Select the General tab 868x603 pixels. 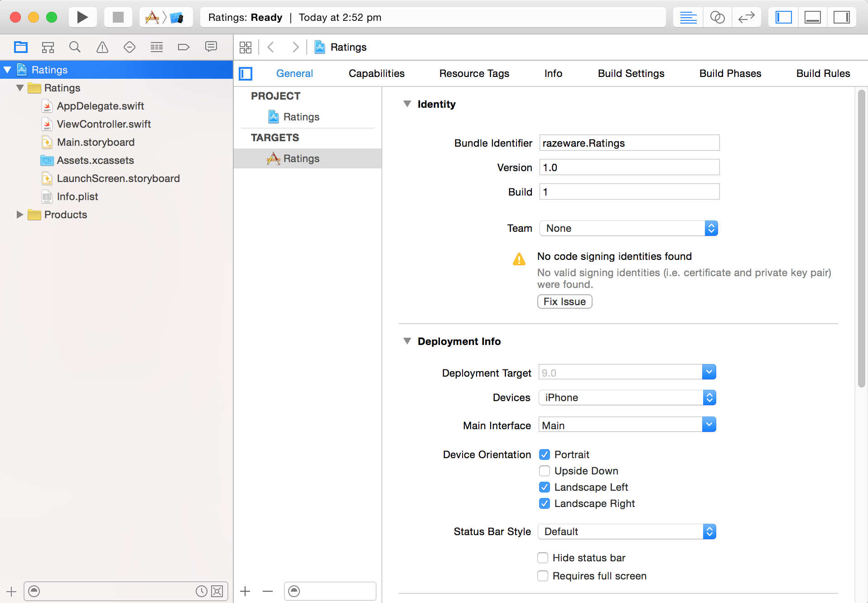[294, 73]
